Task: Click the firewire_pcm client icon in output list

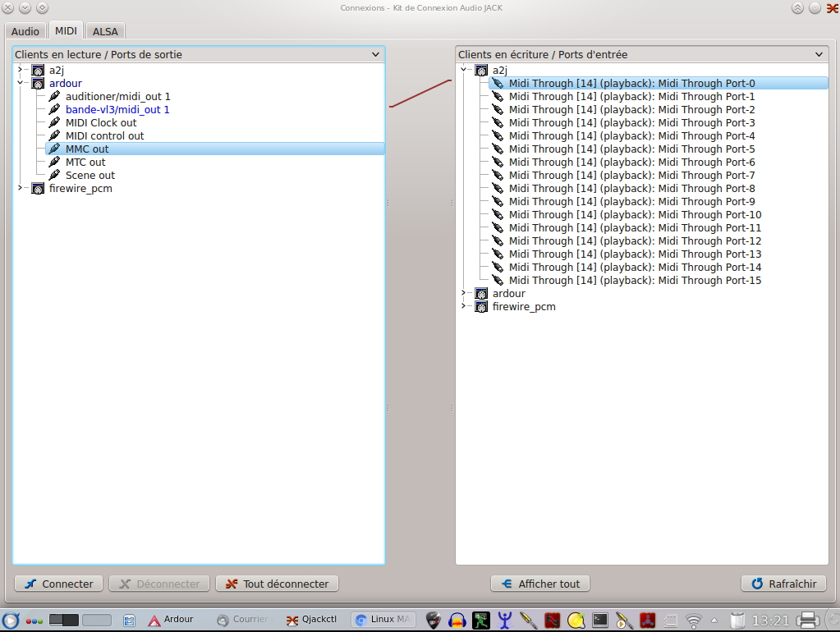Action: click(38, 189)
